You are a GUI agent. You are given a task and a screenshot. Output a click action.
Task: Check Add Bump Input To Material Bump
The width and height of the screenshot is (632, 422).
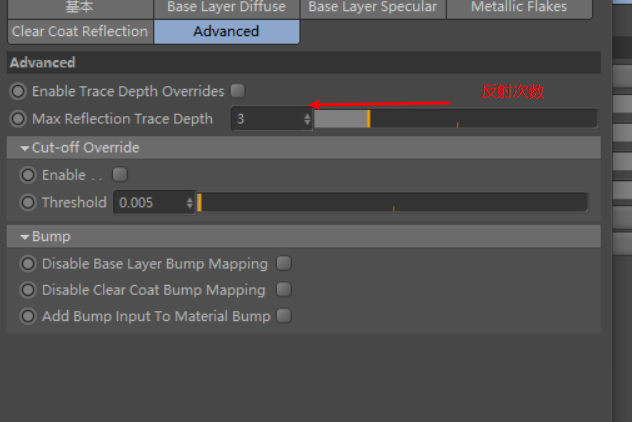[x=284, y=316]
